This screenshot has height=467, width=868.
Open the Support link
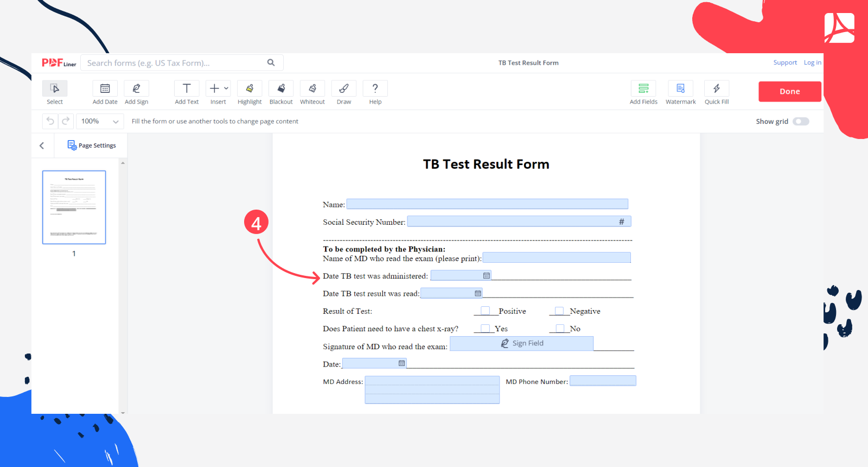tap(785, 63)
